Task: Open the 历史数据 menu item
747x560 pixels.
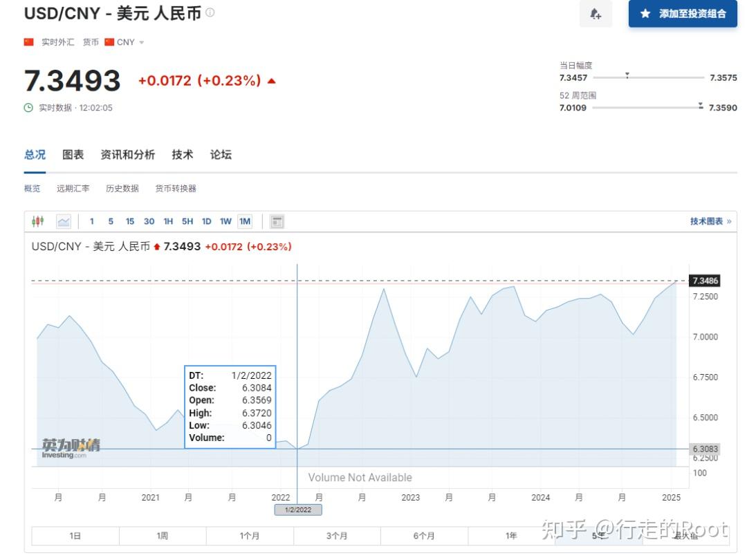Action: pos(122,188)
